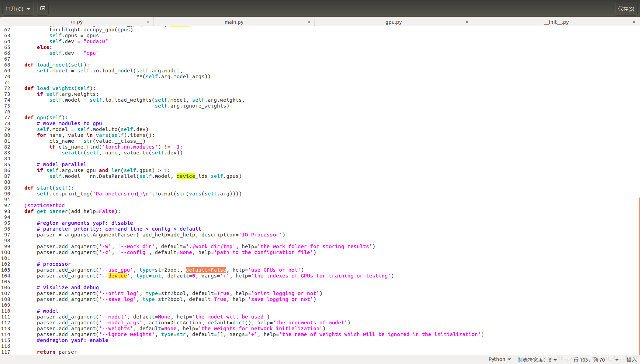Viewport: 640px width, 364px height.
Task: Switch to the main.py tab
Action: (x=234, y=21)
